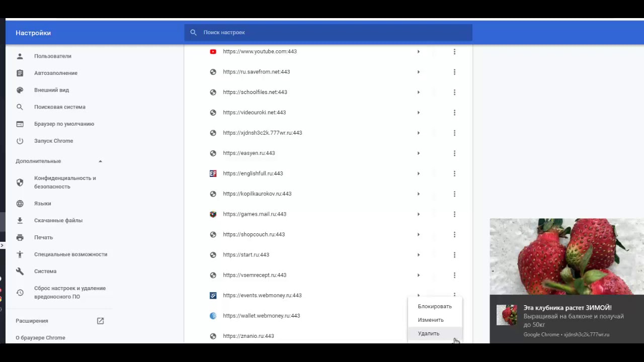Click the https://vsemrecept.ru:443 entry

255,276
